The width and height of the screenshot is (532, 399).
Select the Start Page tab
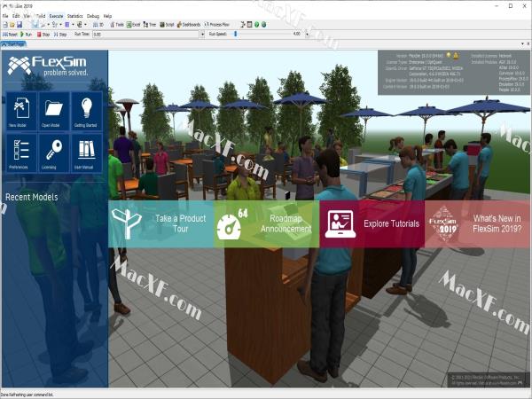(x=13, y=44)
